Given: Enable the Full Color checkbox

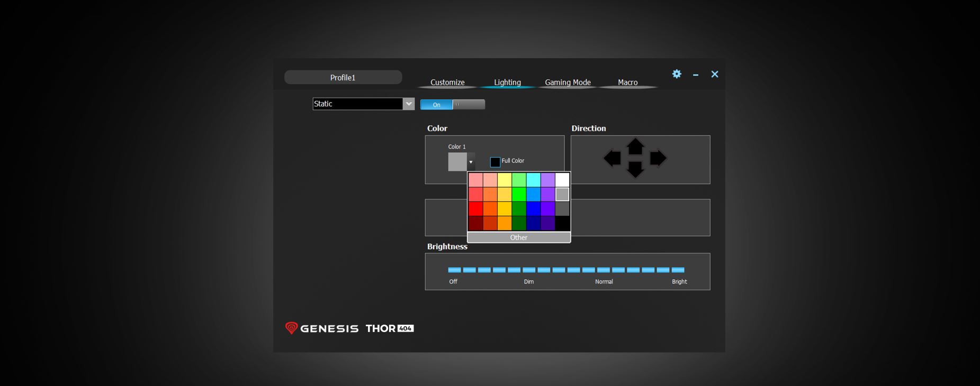Looking at the screenshot, I should click(495, 162).
